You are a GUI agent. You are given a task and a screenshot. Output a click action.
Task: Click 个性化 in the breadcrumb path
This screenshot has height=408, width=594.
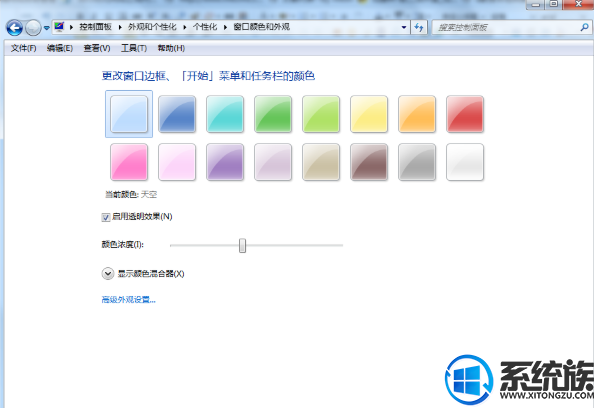pos(205,27)
